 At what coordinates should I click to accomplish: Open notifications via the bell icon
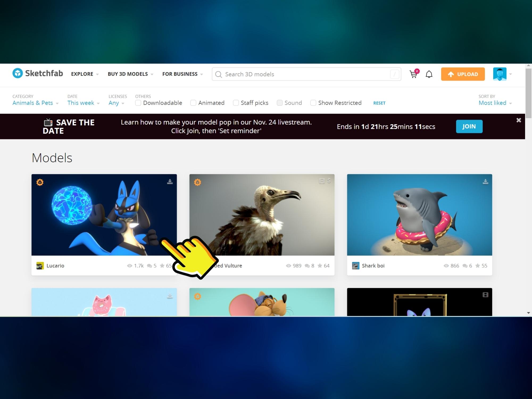(429, 74)
